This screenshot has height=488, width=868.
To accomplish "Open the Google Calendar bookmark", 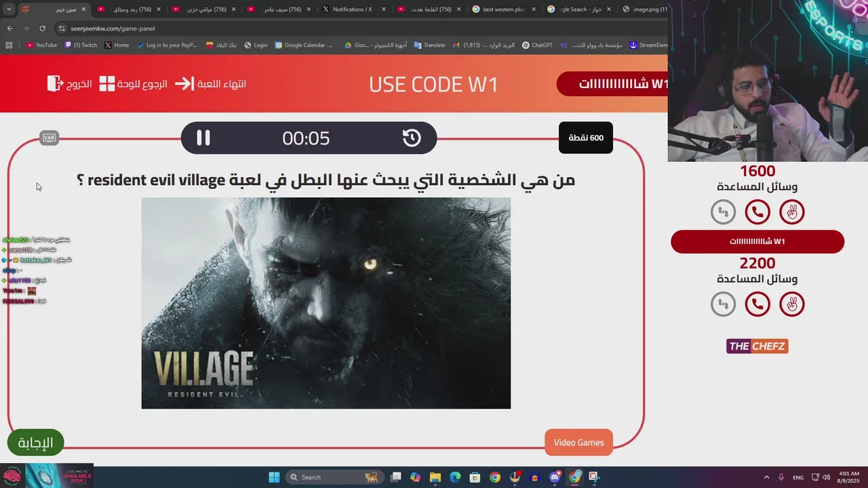I will coord(304,45).
